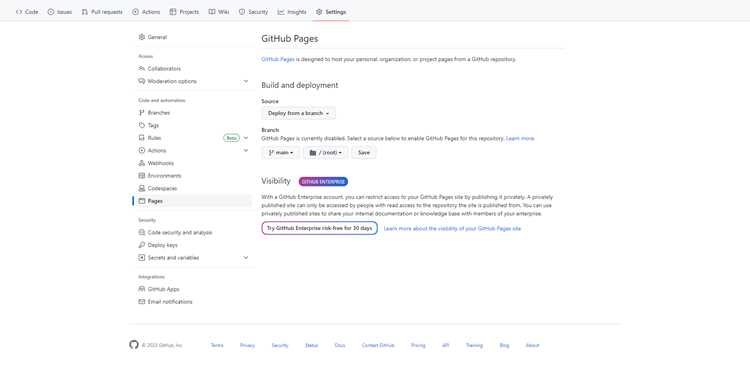Click the Rules icon in the sidebar
Viewport: 750px width, 369px height.
point(142,138)
